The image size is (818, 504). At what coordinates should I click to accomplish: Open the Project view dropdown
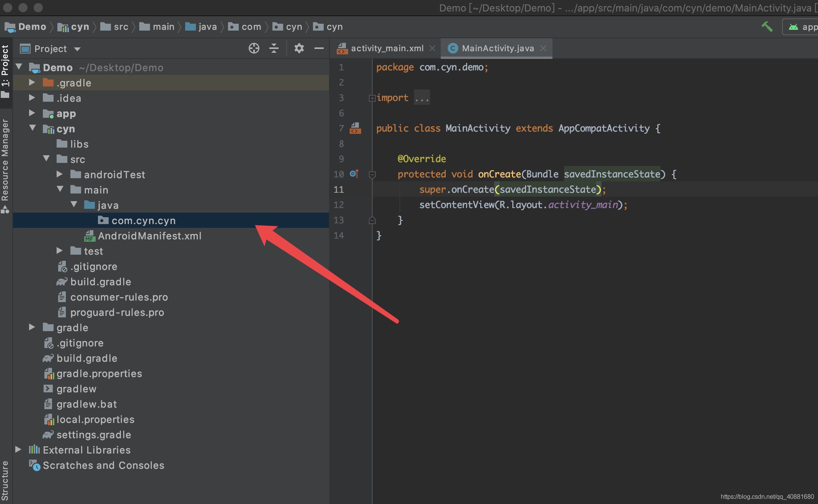(77, 49)
